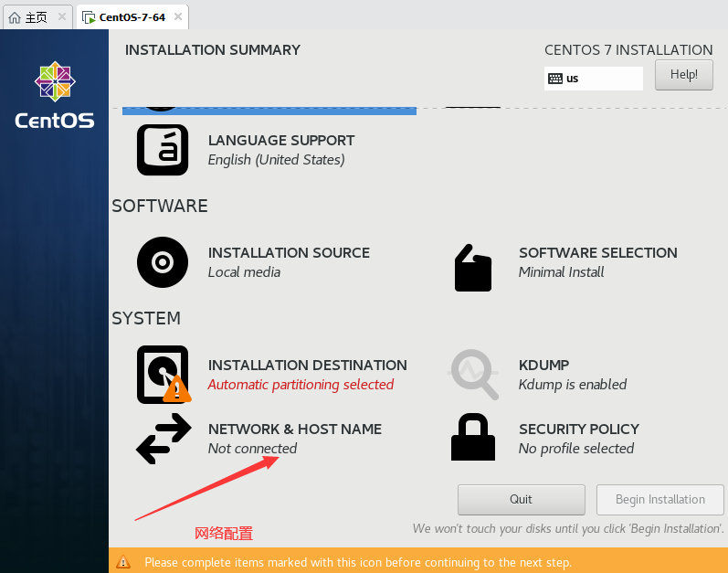Viewport: 728px width, 573px height.
Task: Open Language Support icon
Action: (x=163, y=150)
